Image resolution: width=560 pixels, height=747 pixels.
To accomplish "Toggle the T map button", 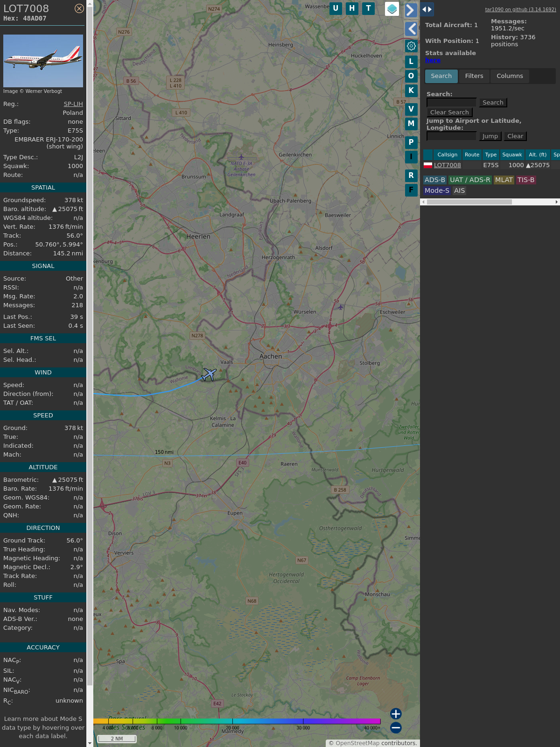I will [369, 8].
